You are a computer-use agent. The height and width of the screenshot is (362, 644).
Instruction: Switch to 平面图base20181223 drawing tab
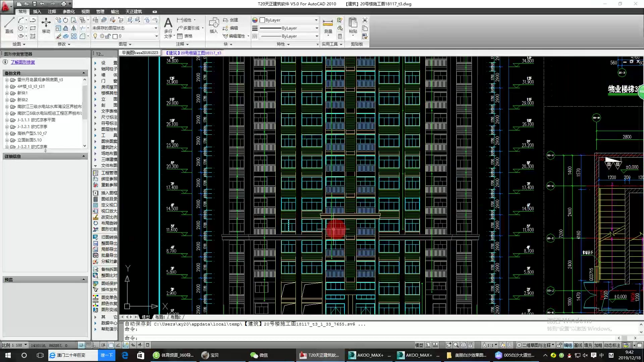point(140,53)
